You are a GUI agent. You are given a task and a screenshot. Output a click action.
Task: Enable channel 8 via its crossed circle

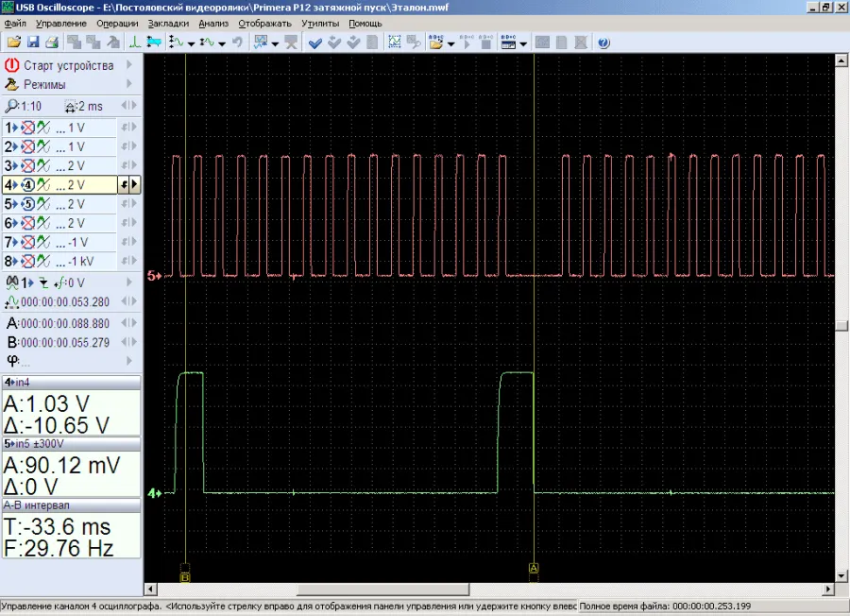click(27, 261)
